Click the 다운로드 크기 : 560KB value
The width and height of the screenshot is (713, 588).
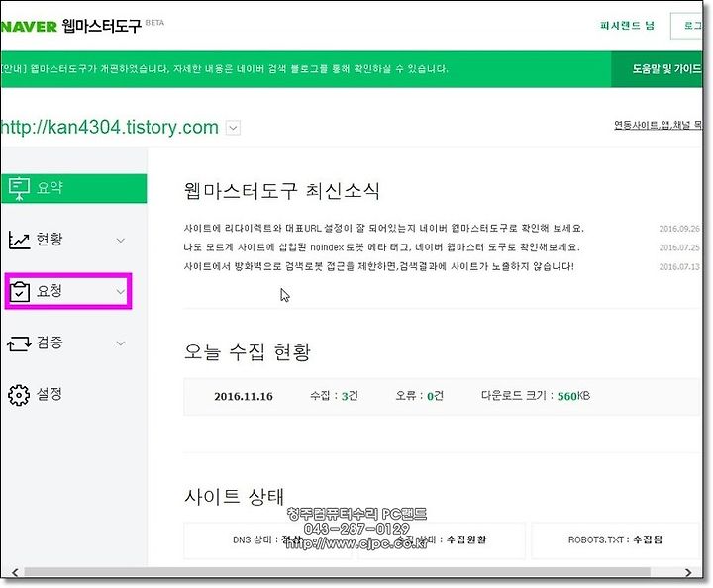pos(536,396)
